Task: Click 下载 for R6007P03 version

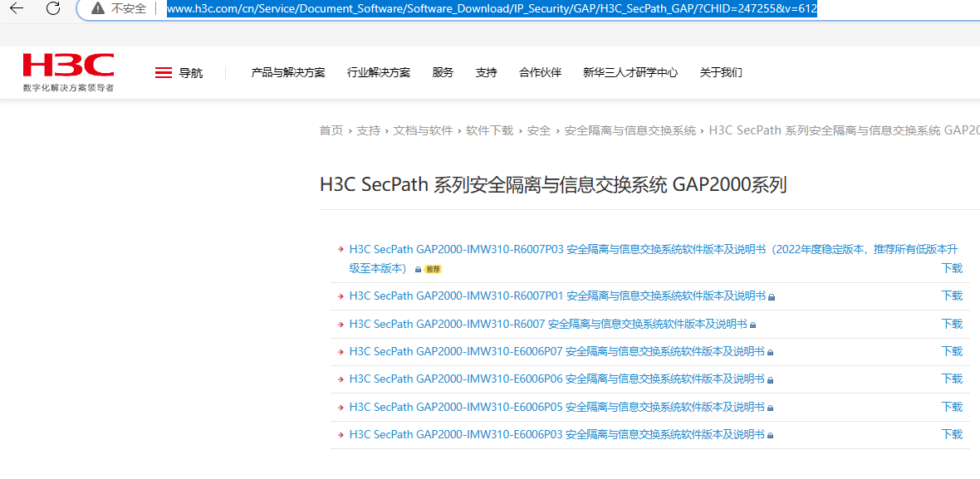Action: pos(952,268)
